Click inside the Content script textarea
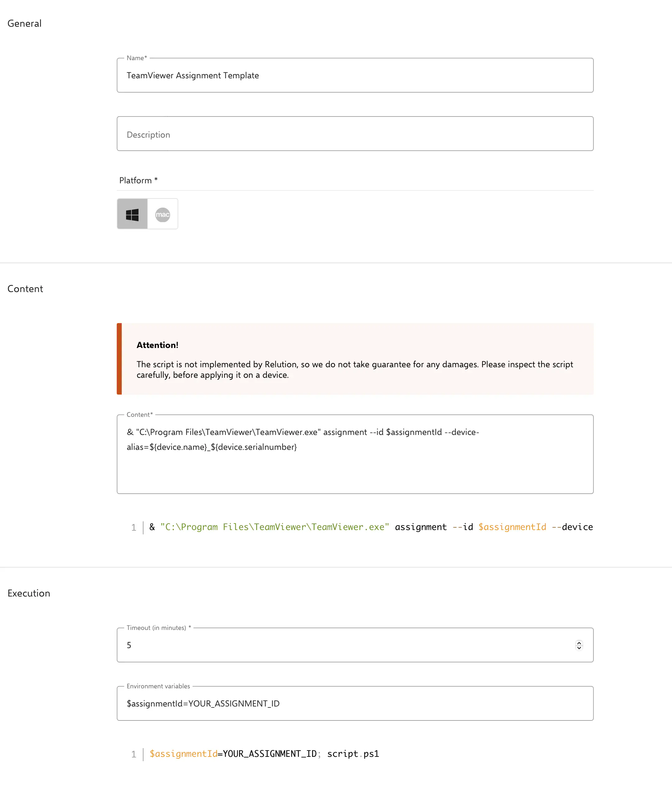The image size is (672, 791). pos(354,454)
